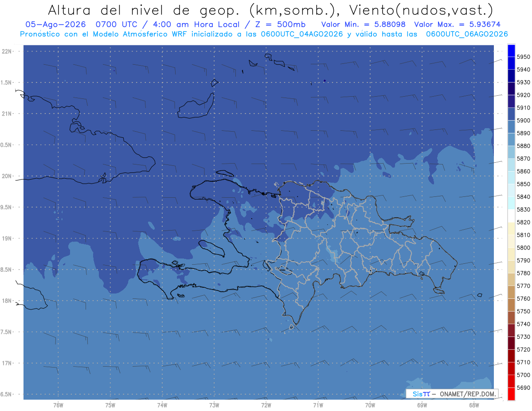Click the '71W' longitude label
The width and height of the screenshot is (532, 411).
click(318, 405)
